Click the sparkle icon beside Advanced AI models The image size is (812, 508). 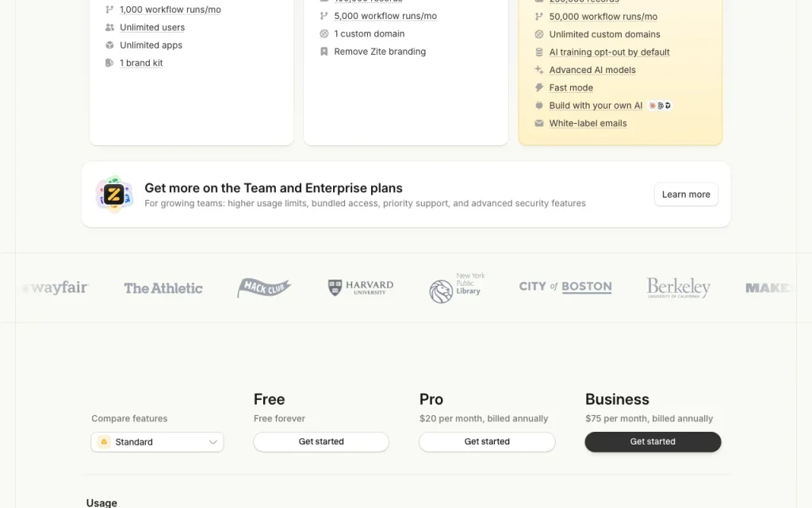click(539, 70)
